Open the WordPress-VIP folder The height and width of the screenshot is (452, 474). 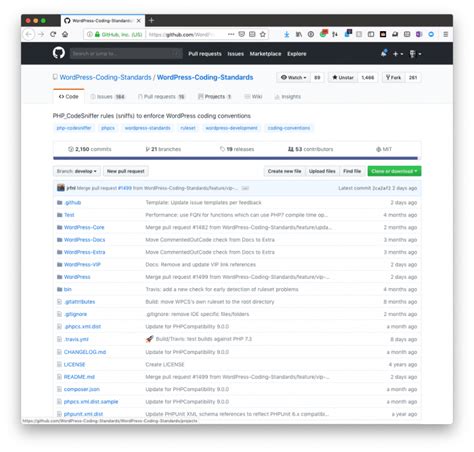tap(82, 264)
